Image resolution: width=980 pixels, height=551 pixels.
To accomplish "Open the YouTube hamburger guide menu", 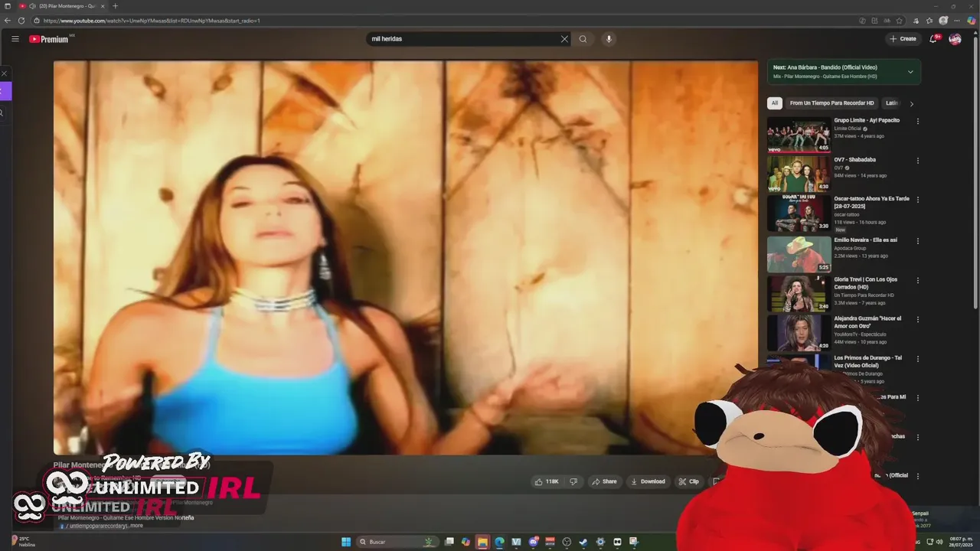I will click(x=15, y=39).
